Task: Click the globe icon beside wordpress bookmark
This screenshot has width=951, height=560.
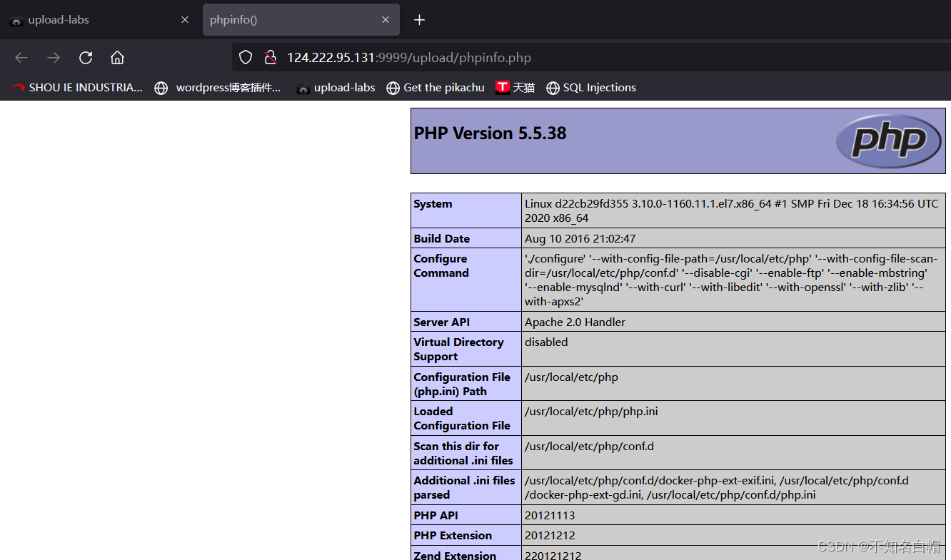Action: (x=161, y=87)
